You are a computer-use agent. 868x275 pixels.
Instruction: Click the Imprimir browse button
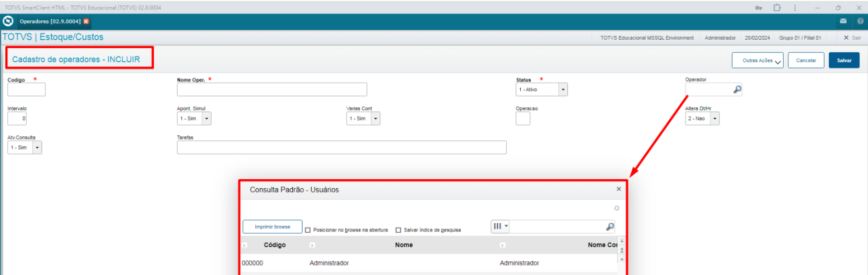[272, 226]
